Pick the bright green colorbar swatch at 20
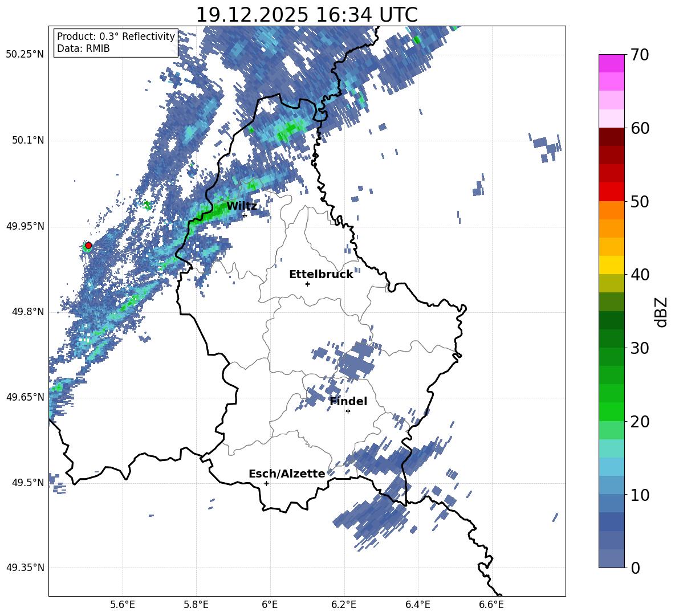Viewport: 675px width, 616px height. 611,412
